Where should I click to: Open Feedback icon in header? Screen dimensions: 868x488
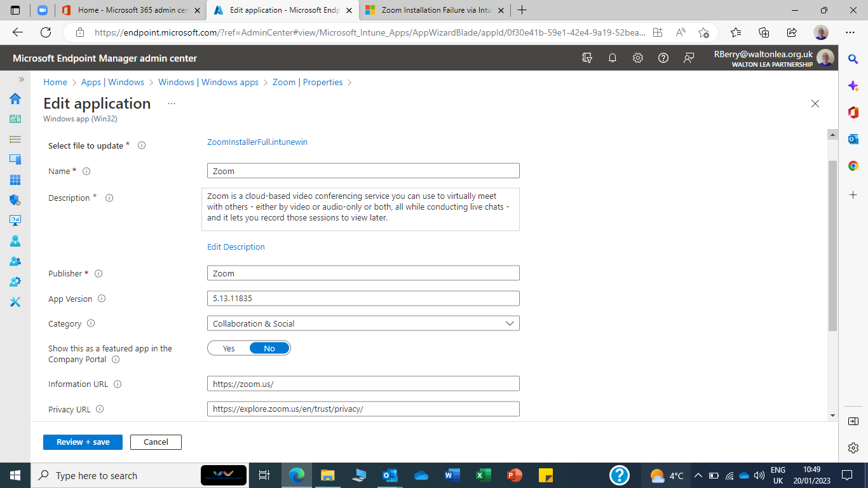[x=689, y=58]
